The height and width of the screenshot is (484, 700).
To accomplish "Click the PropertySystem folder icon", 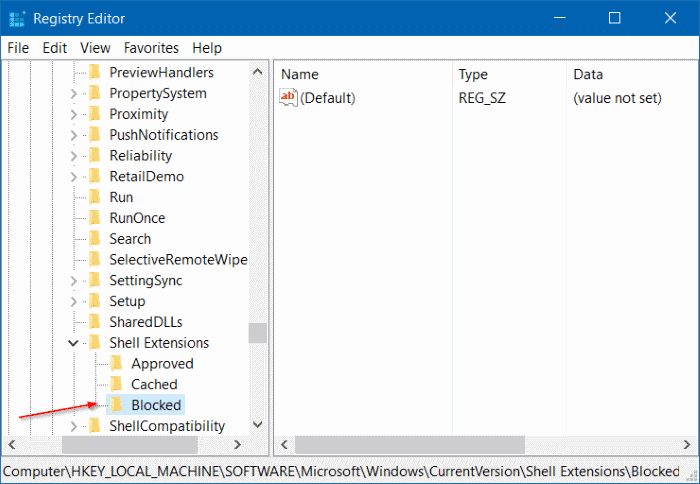I will 95,93.
